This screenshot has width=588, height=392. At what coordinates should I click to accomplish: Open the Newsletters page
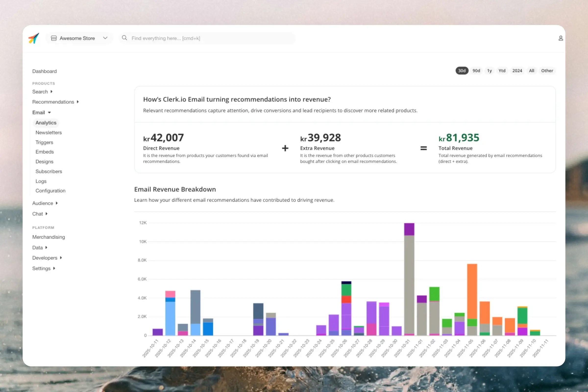[x=49, y=133]
